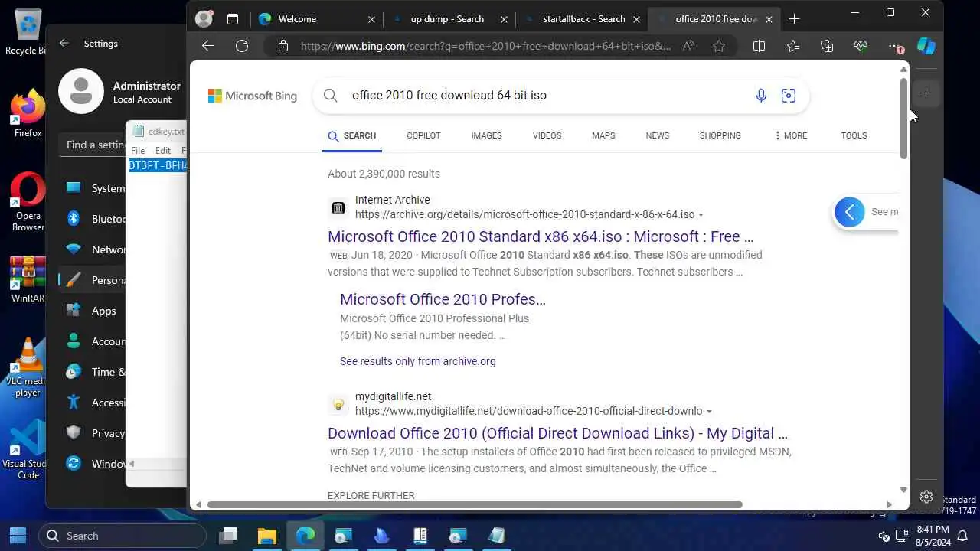This screenshot has height=551, width=980.
Task: Open the File menu in the cdkey.txt Notepad window
Action: 138,151
